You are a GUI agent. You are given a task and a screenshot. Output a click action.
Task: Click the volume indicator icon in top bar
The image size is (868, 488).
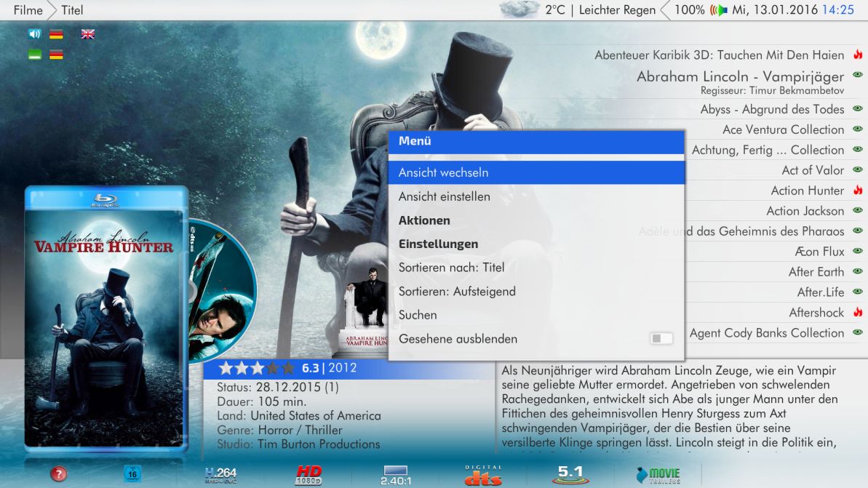(x=719, y=10)
